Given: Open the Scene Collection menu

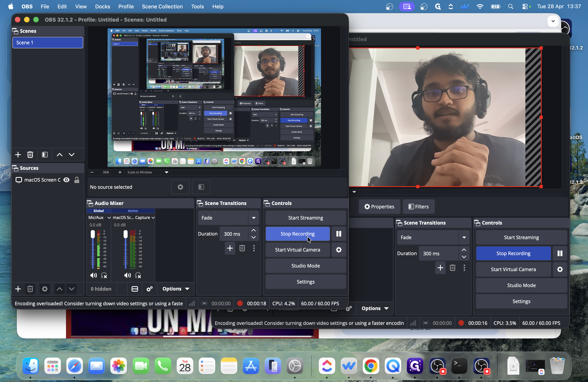Looking at the screenshot, I should (x=162, y=6).
